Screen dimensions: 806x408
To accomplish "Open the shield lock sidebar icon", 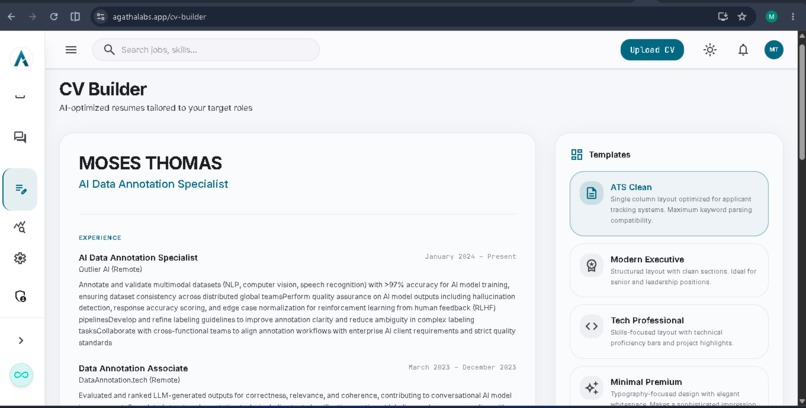I will tap(20, 296).
